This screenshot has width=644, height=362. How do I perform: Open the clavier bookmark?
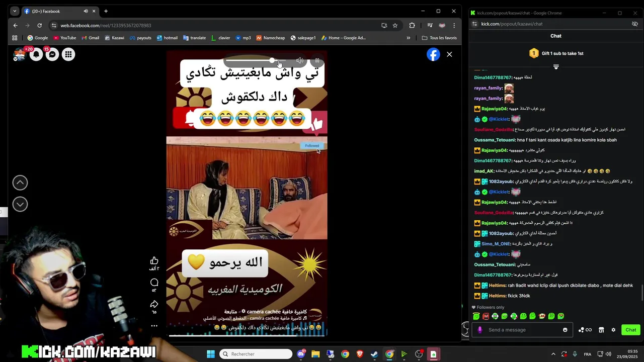coord(220,38)
